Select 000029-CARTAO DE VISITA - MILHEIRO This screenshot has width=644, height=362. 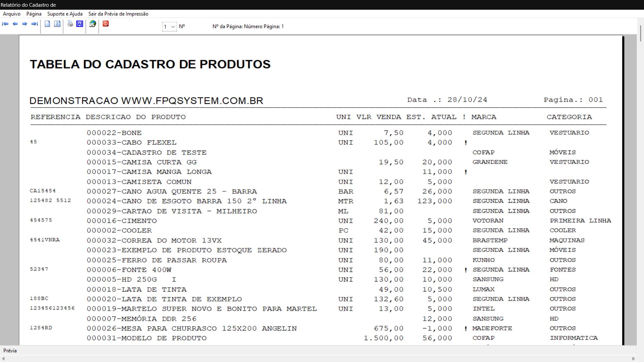[x=172, y=211]
